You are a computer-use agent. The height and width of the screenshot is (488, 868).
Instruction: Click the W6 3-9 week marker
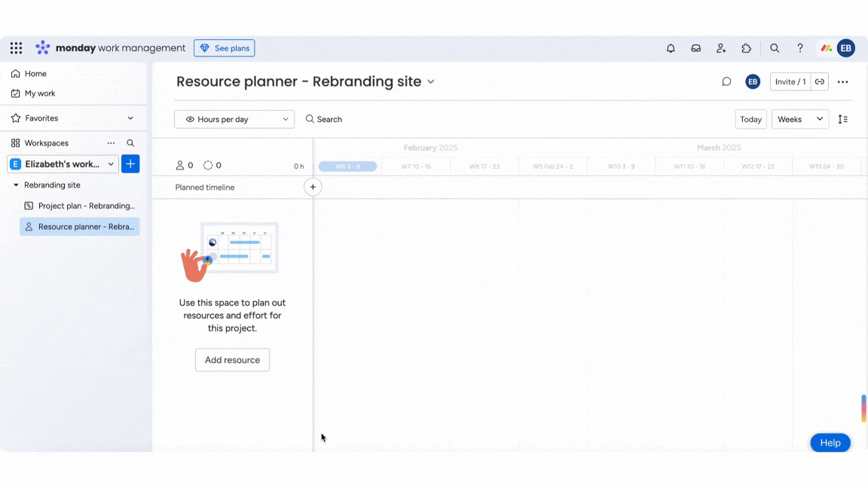point(347,166)
